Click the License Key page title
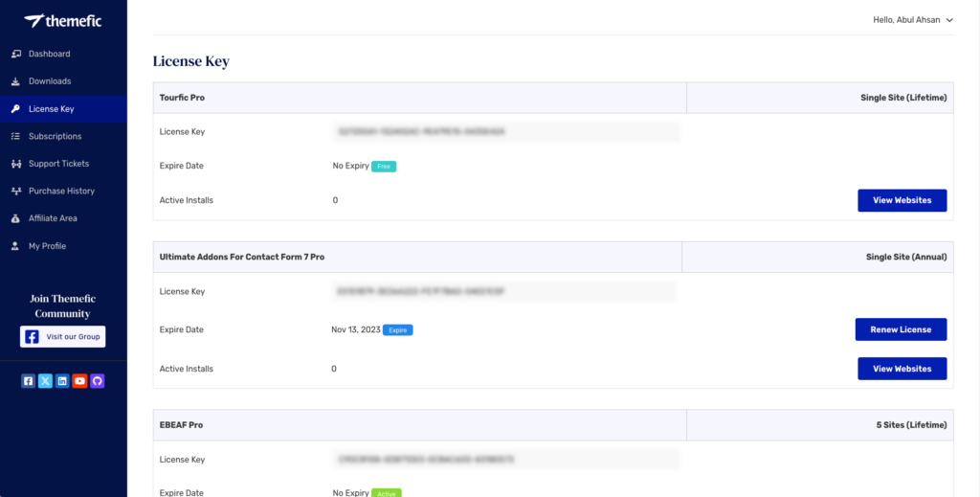 click(x=191, y=61)
